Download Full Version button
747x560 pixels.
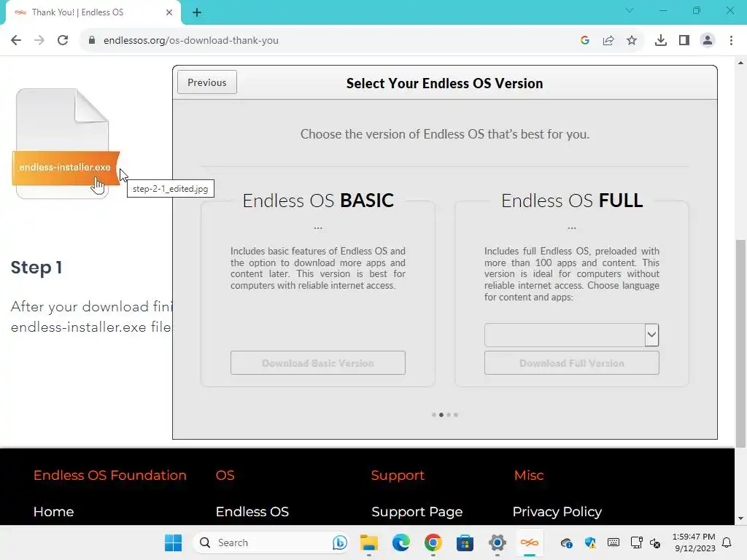pos(572,363)
